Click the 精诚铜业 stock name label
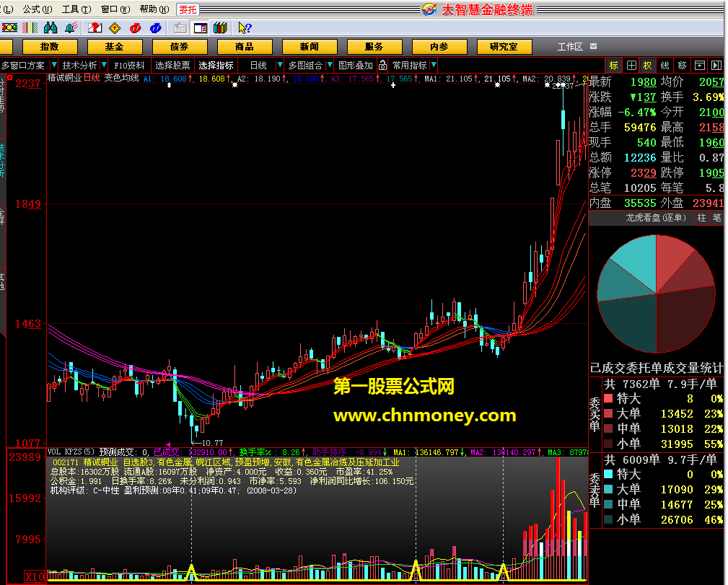This screenshot has height=585, width=728. tap(64, 77)
